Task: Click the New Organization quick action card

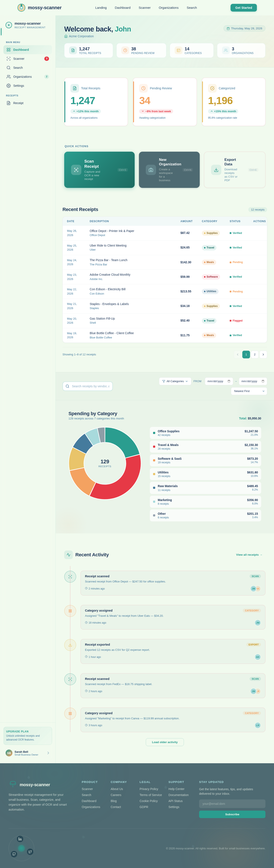Action: pyautogui.click(x=169, y=170)
